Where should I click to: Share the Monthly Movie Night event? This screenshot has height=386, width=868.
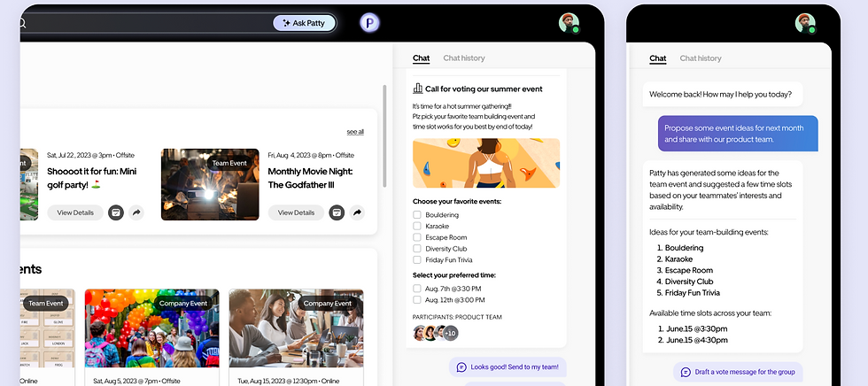tap(358, 212)
